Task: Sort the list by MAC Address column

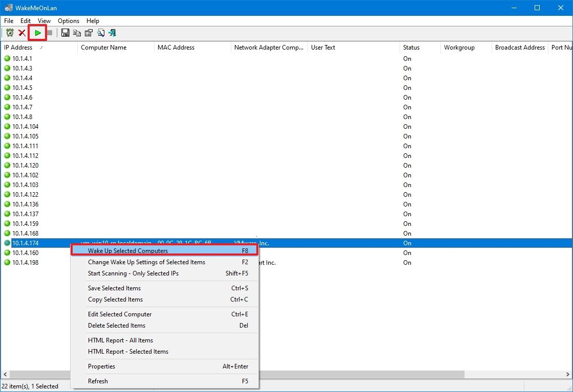Action: 176,48
